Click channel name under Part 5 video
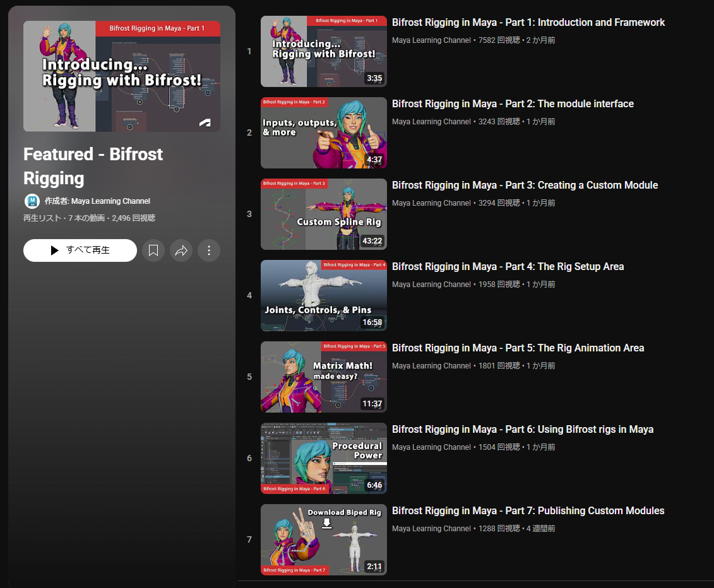This screenshot has width=714, height=588. click(x=431, y=366)
